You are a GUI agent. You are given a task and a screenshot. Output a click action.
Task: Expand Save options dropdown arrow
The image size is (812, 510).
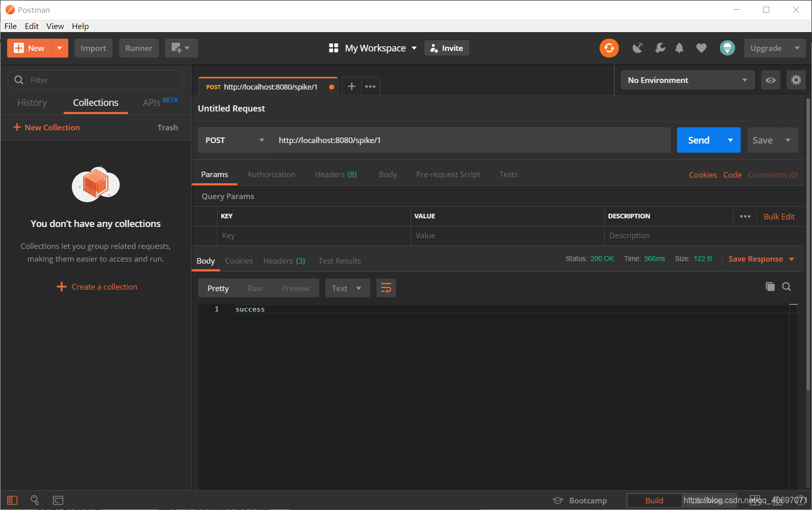(788, 140)
